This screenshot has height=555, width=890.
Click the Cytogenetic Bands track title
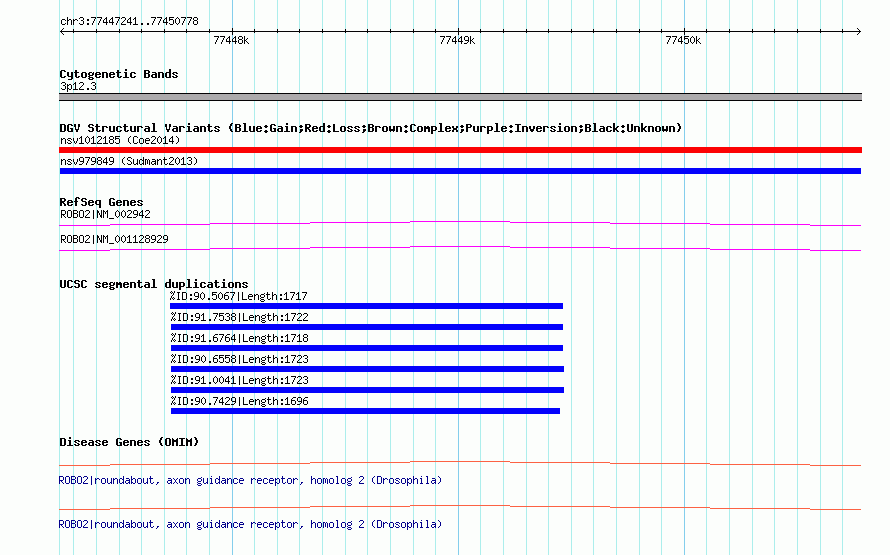point(119,74)
